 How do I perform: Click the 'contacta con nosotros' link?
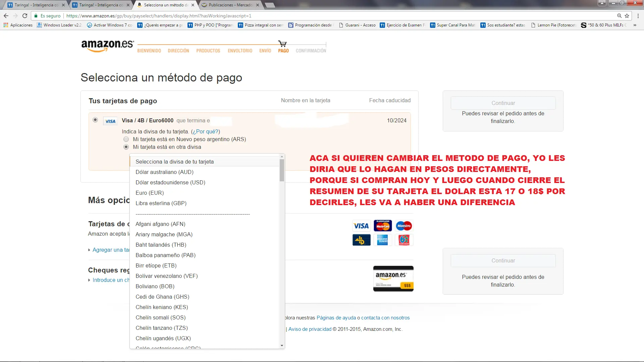385,318
